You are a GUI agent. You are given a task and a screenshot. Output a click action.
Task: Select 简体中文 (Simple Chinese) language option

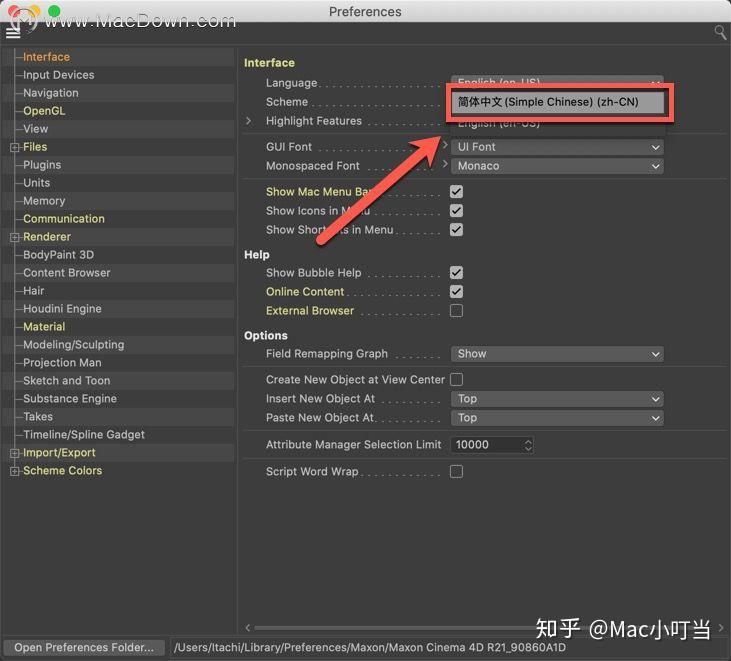[557, 102]
